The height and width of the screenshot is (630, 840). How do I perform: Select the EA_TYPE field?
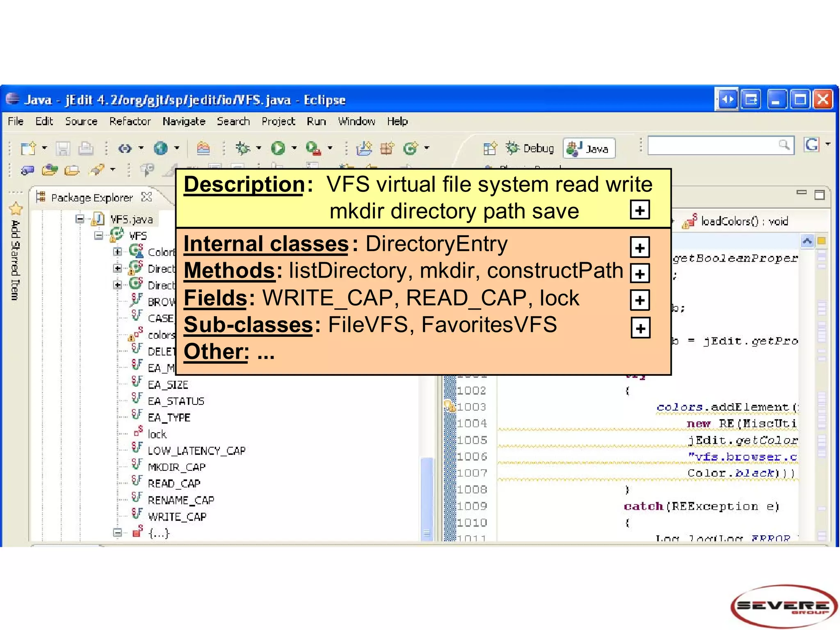[169, 418]
